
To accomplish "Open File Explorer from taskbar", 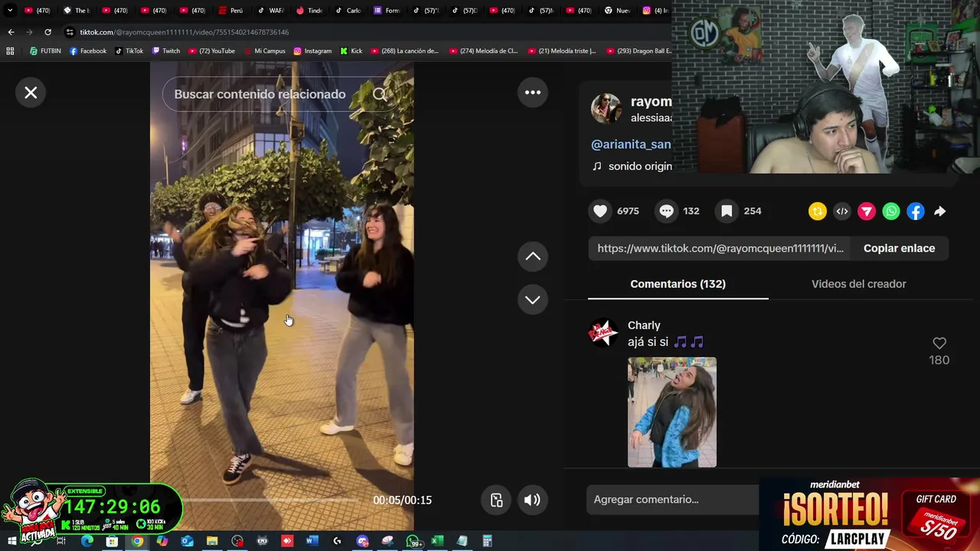I will [x=212, y=541].
